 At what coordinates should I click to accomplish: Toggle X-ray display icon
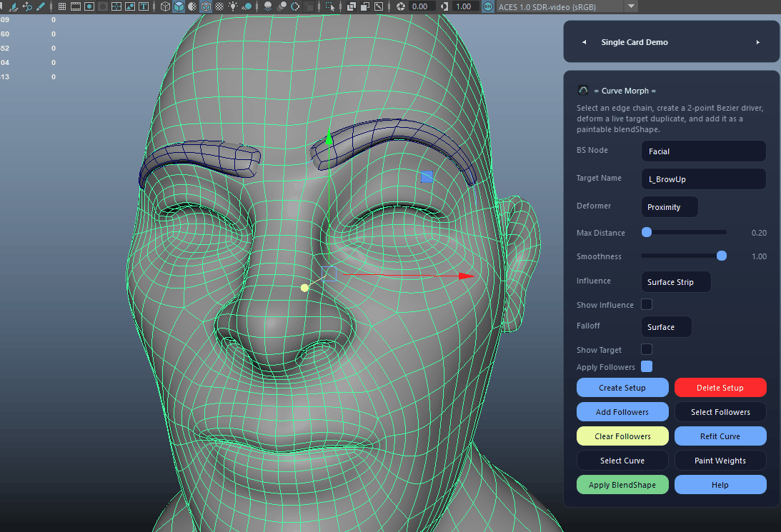[x=352, y=7]
